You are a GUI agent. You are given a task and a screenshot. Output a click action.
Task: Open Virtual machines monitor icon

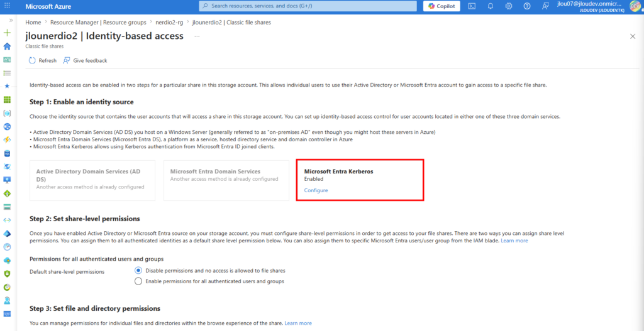point(7,180)
